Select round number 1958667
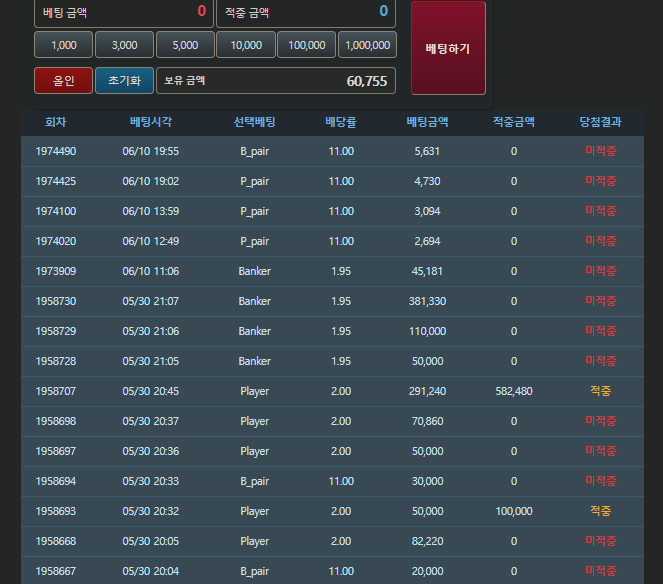The image size is (663, 584). [56, 572]
